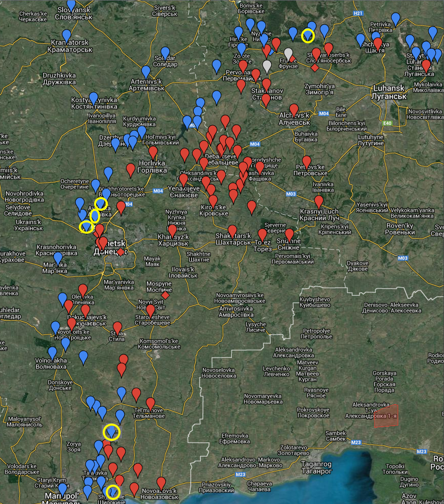Click the red pin at Alchevsk

293,109
